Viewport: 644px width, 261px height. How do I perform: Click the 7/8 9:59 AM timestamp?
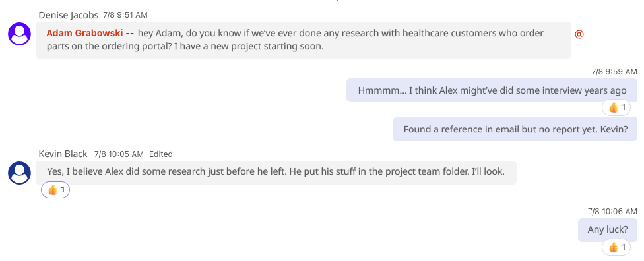point(614,72)
